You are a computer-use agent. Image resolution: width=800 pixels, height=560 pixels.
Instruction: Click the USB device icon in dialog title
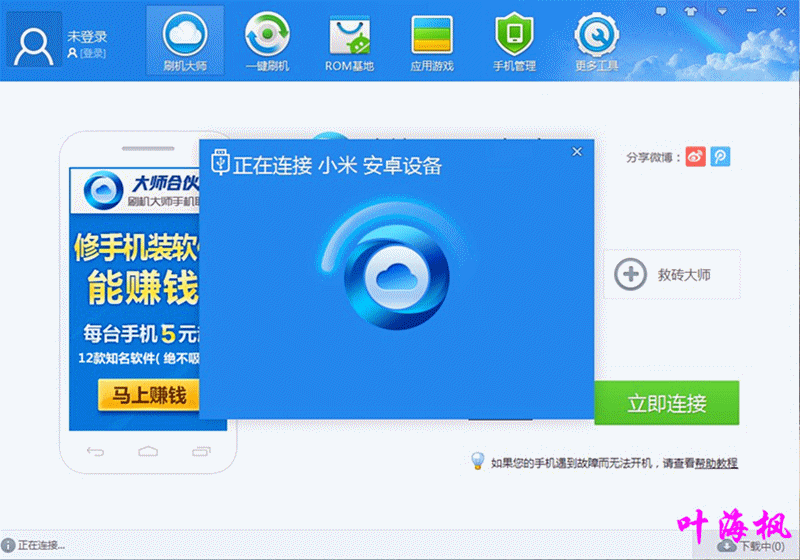pos(220,162)
